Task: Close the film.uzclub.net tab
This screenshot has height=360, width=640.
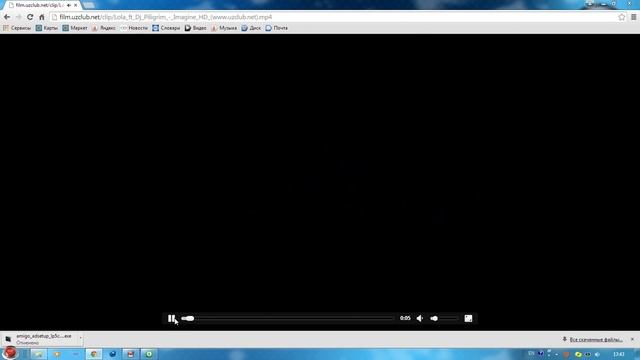Action: click(x=76, y=5)
